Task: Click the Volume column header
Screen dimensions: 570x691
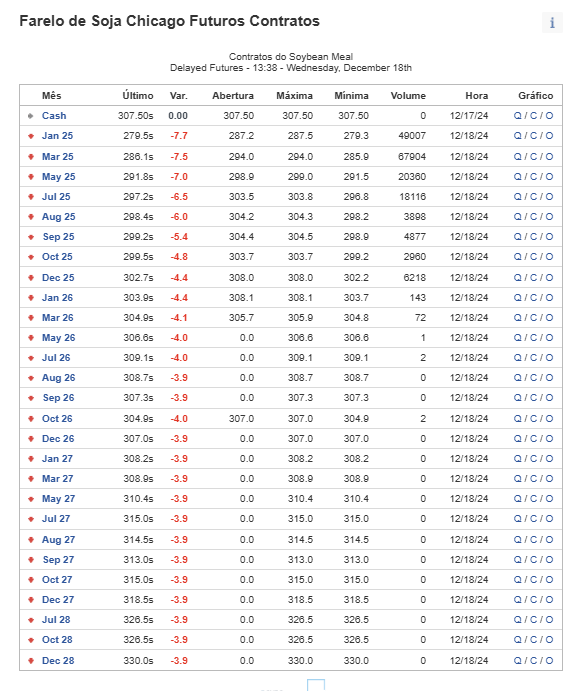Action: click(408, 96)
